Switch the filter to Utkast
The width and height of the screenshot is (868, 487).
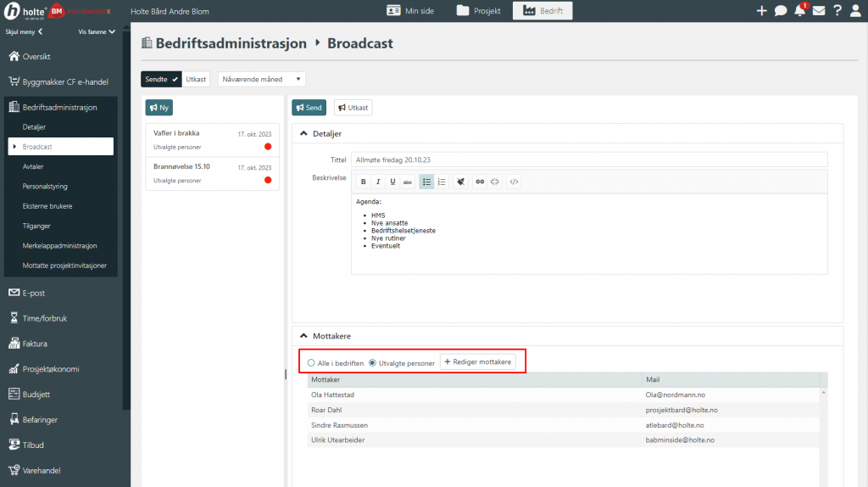point(196,79)
